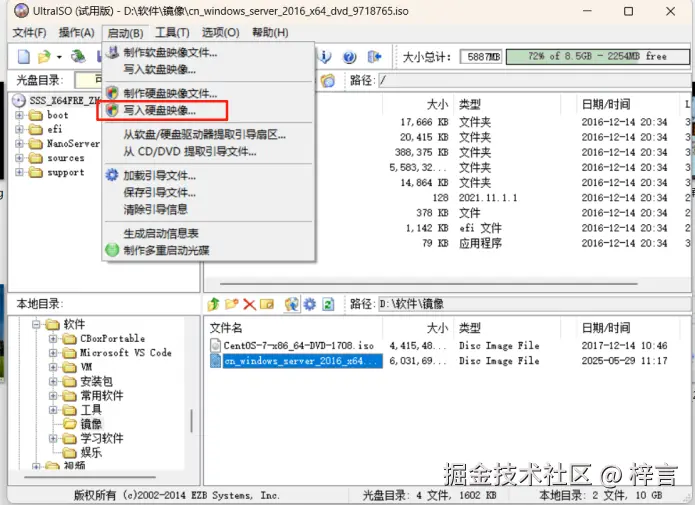
Task: Choose 生成启动信息表 menu entry
Action: (161, 233)
